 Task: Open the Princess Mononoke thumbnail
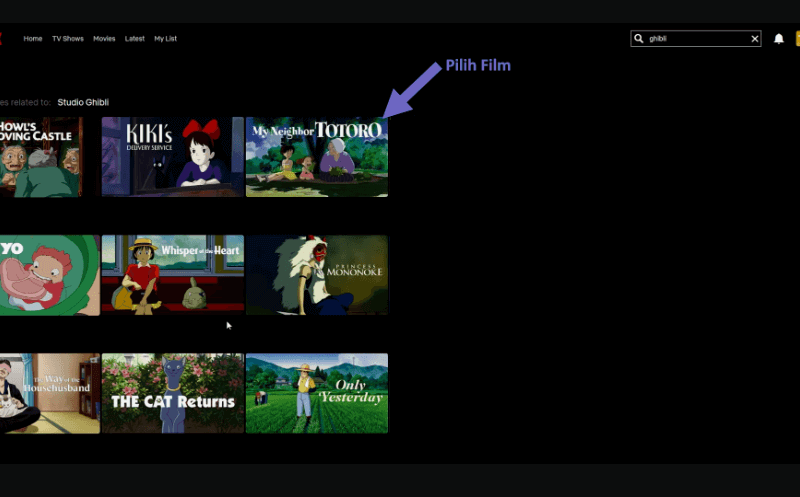coord(317,275)
